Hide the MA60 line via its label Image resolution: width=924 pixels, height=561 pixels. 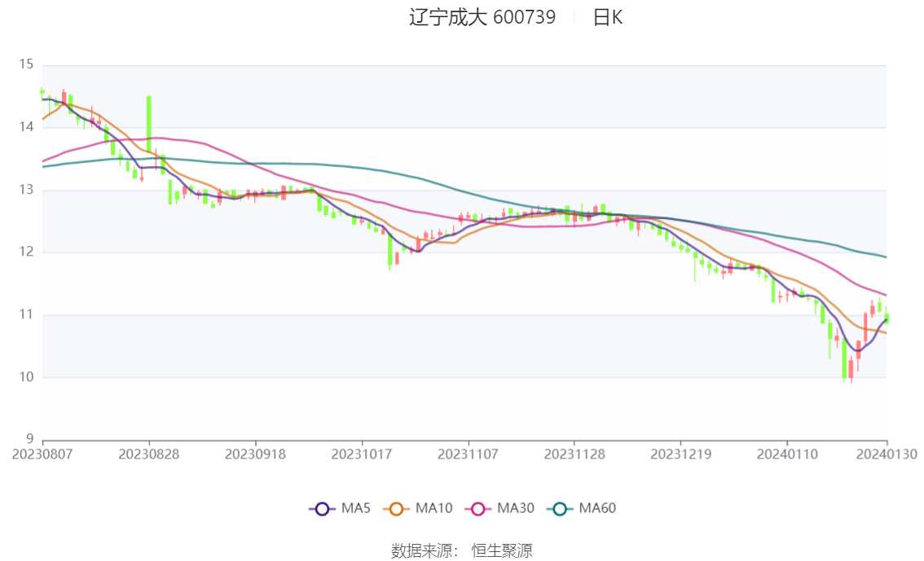coord(597,508)
